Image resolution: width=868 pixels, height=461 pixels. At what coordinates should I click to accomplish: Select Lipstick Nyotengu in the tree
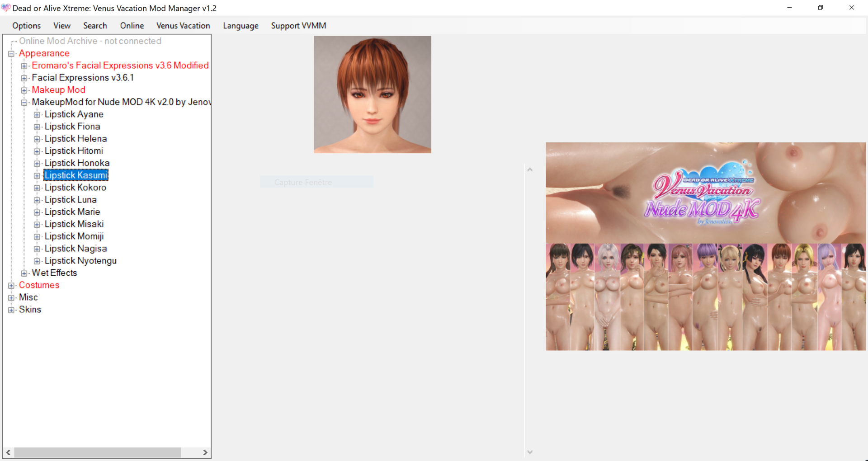[80, 261]
